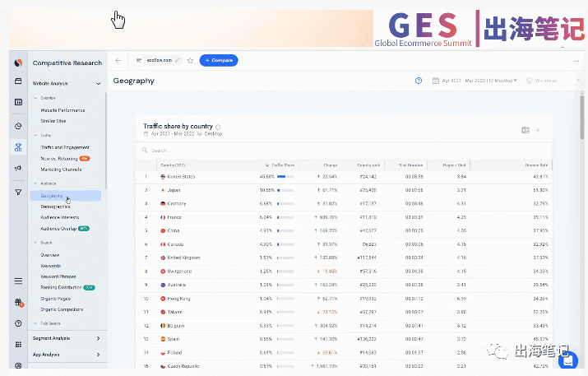The image size is (588, 376).
Task: Open the settings gear icon at rail bottom
Action: [18, 365]
